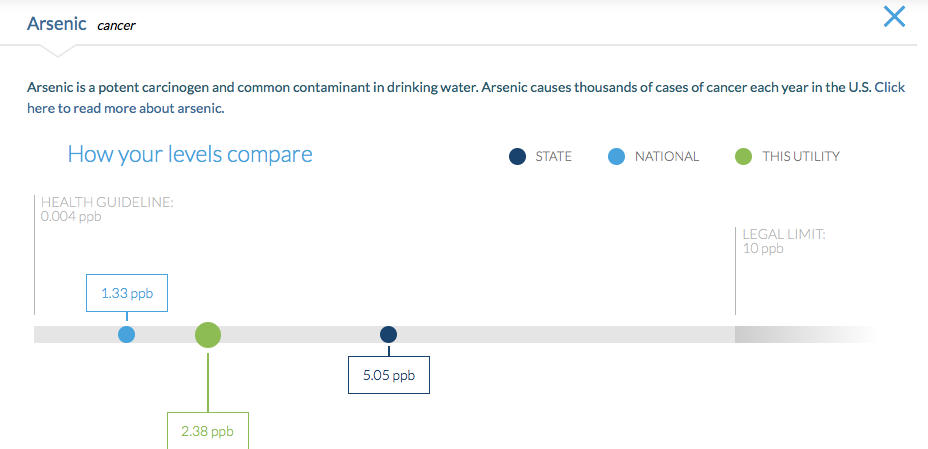This screenshot has height=449, width=928.
Task: Click the STATE legend text
Action: click(x=553, y=157)
